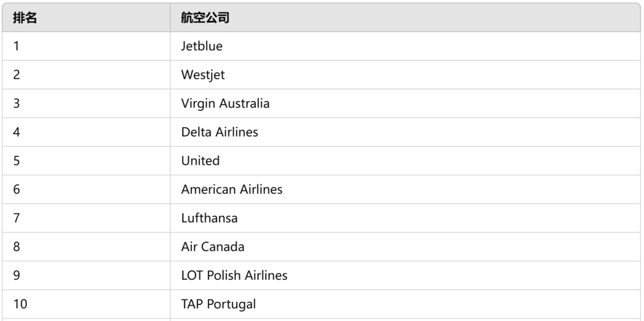
Task: Click the Lufthansa table entry
Action: tap(405, 218)
